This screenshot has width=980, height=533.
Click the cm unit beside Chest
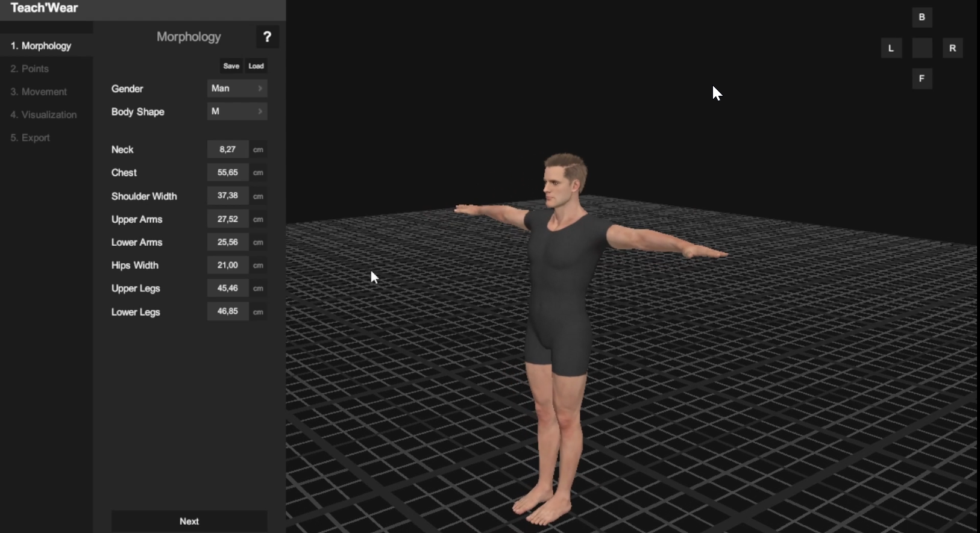click(x=258, y=173)
